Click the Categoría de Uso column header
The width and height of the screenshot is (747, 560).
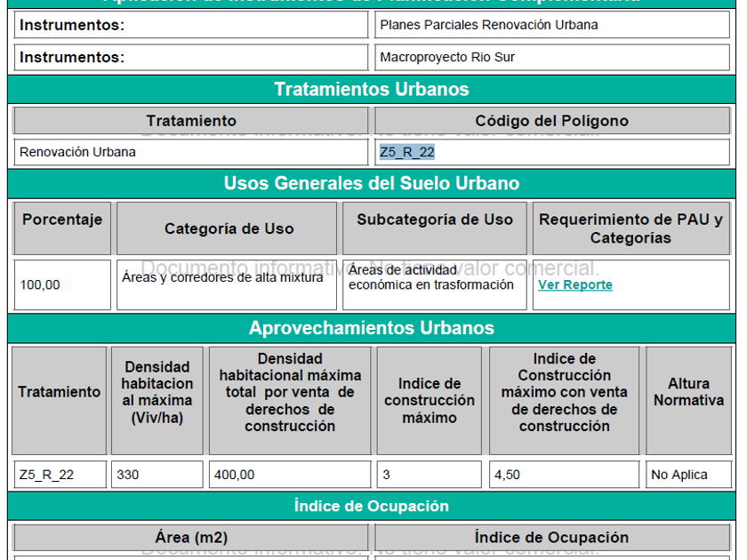tap(227, 228)
